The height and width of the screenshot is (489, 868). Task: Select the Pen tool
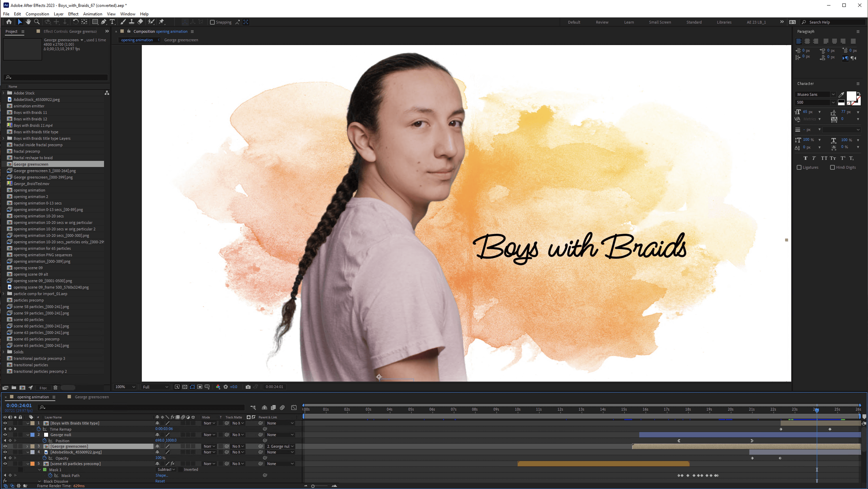pyautogui.click(x=103, y=22)
